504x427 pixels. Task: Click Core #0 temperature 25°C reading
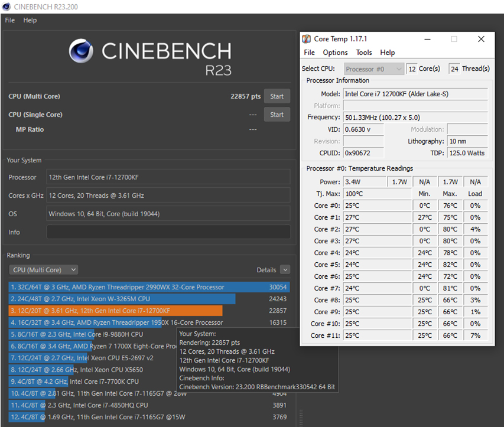click(377, 206)
